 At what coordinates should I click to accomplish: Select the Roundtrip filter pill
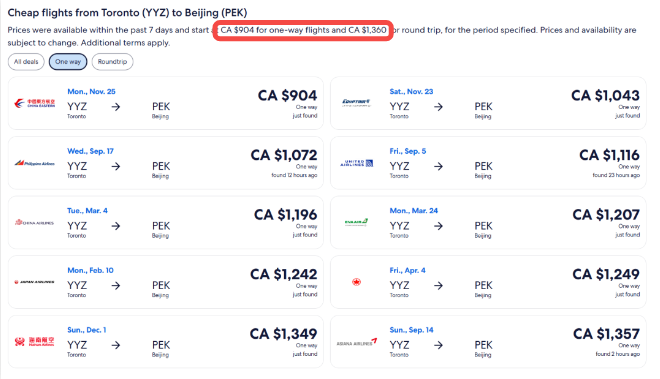tap(112, 62)
